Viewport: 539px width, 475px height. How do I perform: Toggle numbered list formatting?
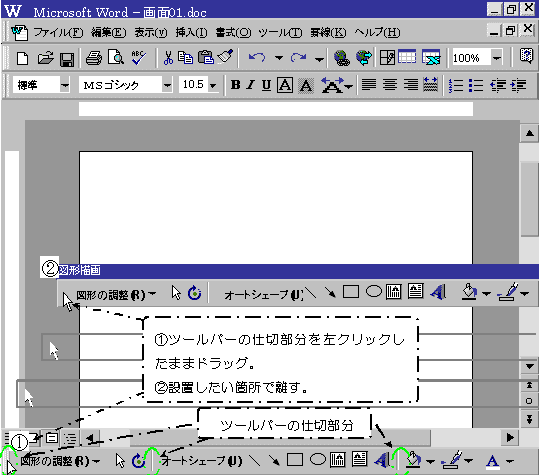pos(456,85)
